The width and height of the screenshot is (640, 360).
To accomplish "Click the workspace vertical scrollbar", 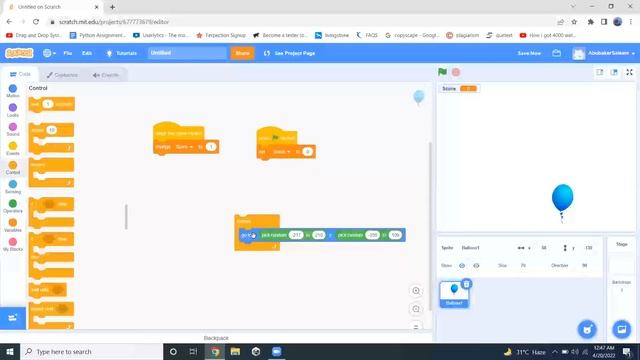I will pos(430,227).
